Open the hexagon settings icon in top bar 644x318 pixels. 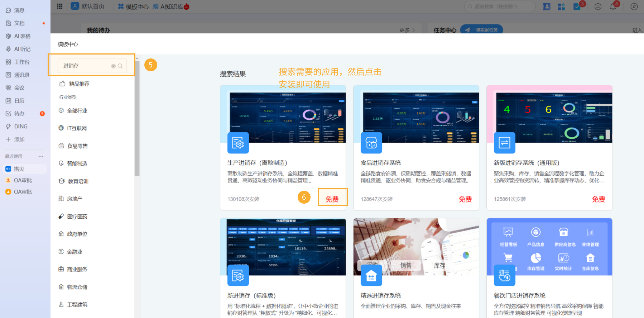[x=598, y=6]
